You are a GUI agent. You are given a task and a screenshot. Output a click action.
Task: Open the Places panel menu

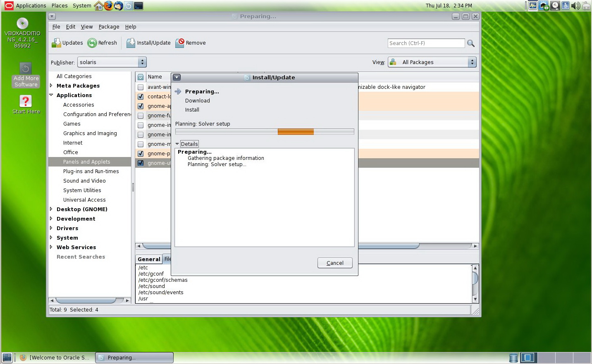click(x=60, y=6)
